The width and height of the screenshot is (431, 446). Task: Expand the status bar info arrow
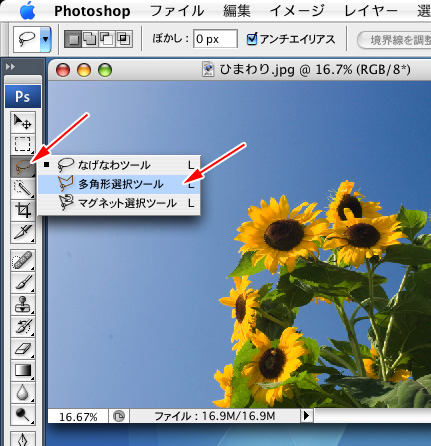click(x=306, y=416)
